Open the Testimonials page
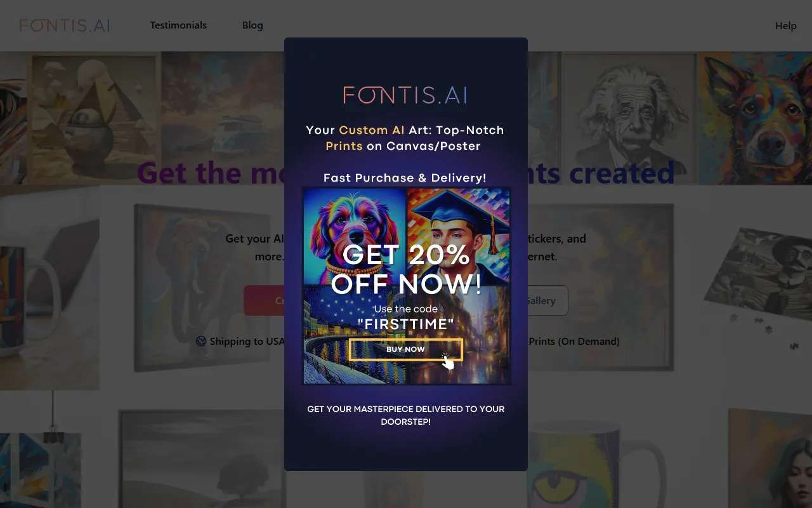812x508 pixels. [178, 25]
